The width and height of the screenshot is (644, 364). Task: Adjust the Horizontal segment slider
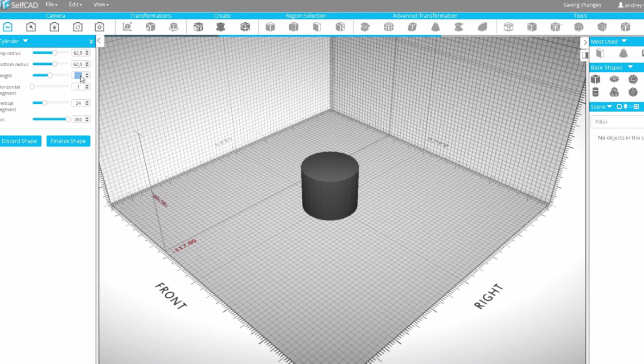point(32,87)
